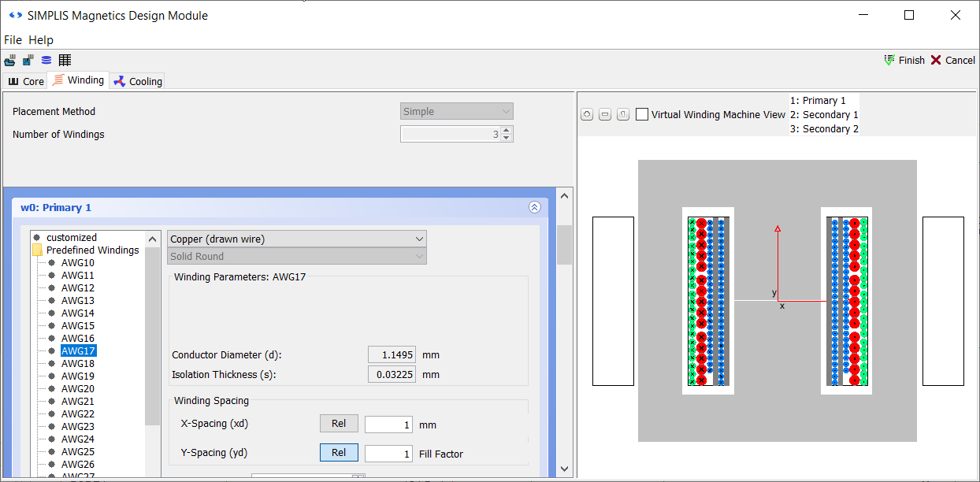The image size is (980, 482).
Task: Click the save design file icon
Action: pos(28,61)
